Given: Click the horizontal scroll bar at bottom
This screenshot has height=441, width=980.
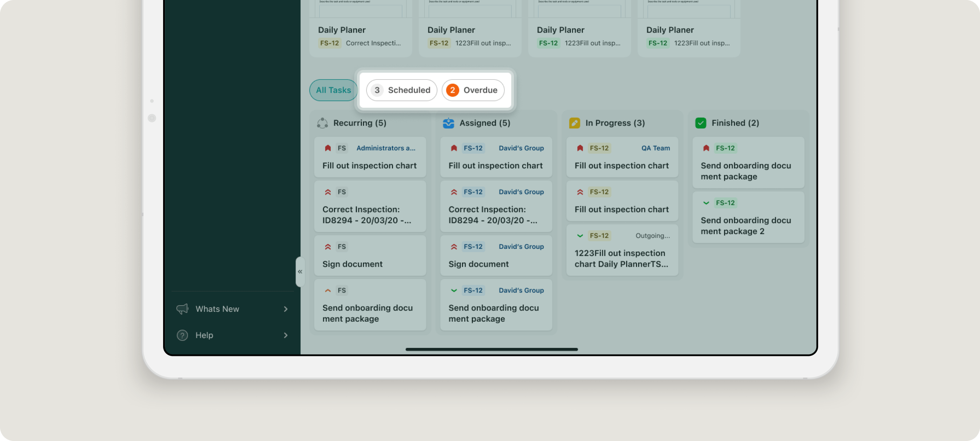Looking at the screenshot, I should (491, 349).
